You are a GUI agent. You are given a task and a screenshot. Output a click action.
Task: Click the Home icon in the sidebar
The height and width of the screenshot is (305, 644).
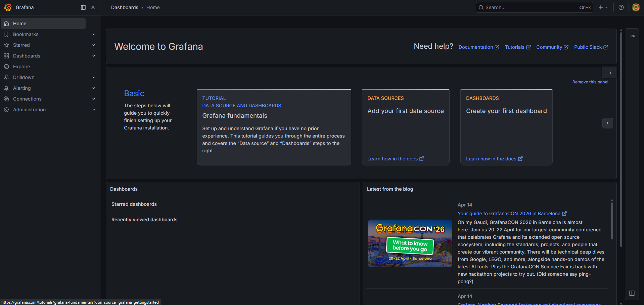pyautogui.click(x=6, y=23)
